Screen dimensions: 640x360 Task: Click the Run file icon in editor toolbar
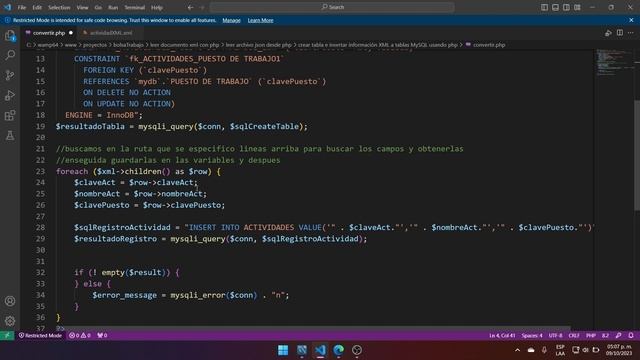click(x=608, y=33)
